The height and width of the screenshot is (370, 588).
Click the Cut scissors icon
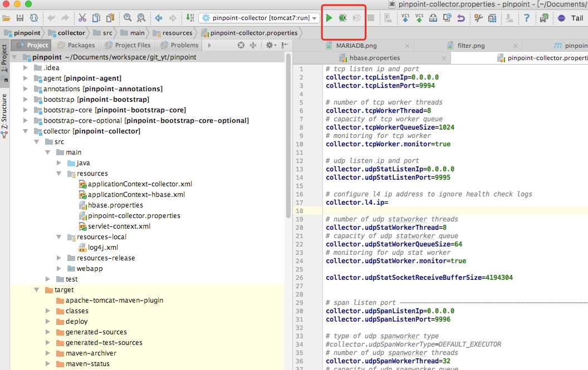pyautogui.click(x=82, y=18)
